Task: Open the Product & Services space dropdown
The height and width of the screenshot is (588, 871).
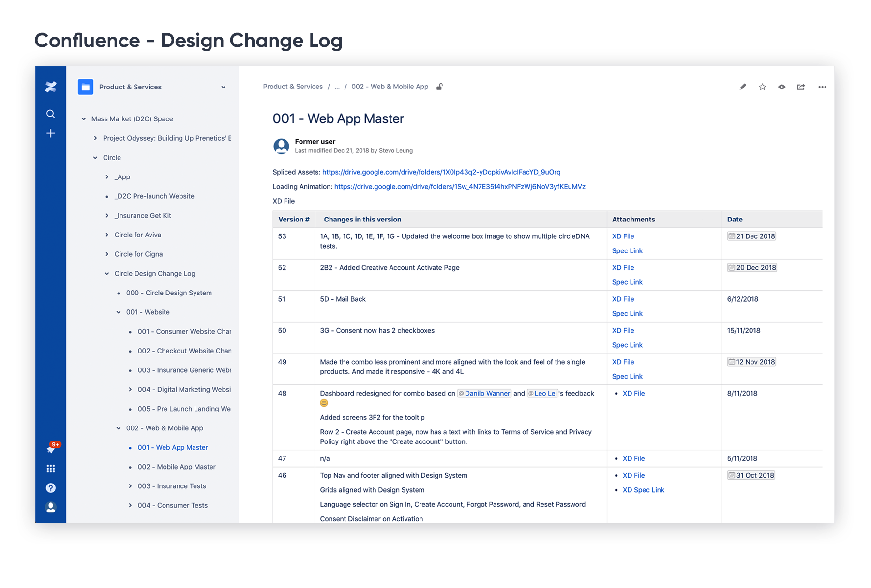Action: pos(223,87)
